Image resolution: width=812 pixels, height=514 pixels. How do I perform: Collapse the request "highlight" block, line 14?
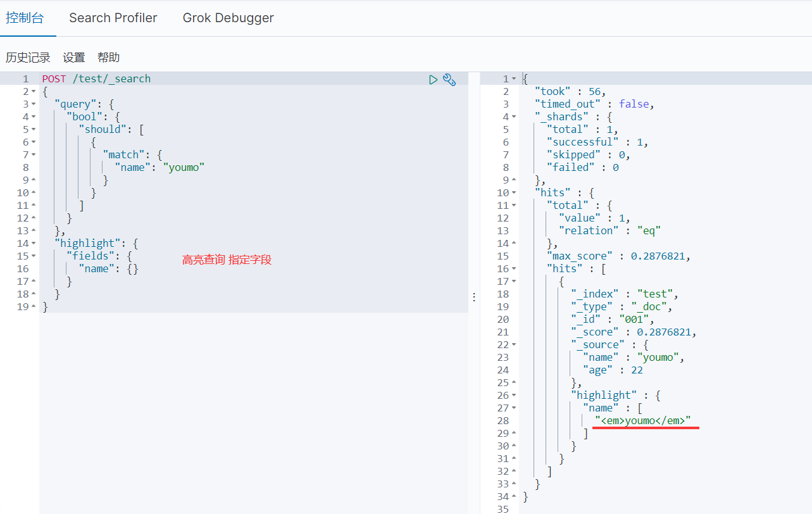34,244
